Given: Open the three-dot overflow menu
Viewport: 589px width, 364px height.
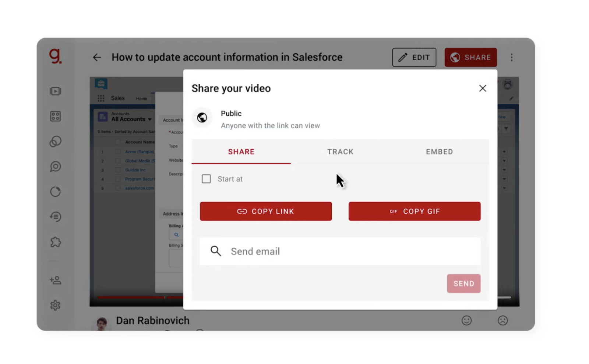Looking at the screenshot, I should [x=512, y=57].
